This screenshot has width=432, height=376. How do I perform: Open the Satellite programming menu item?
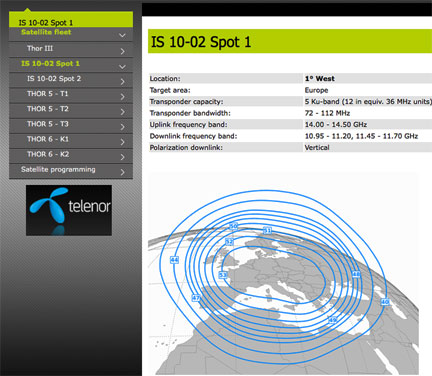[x=58, y=169]
